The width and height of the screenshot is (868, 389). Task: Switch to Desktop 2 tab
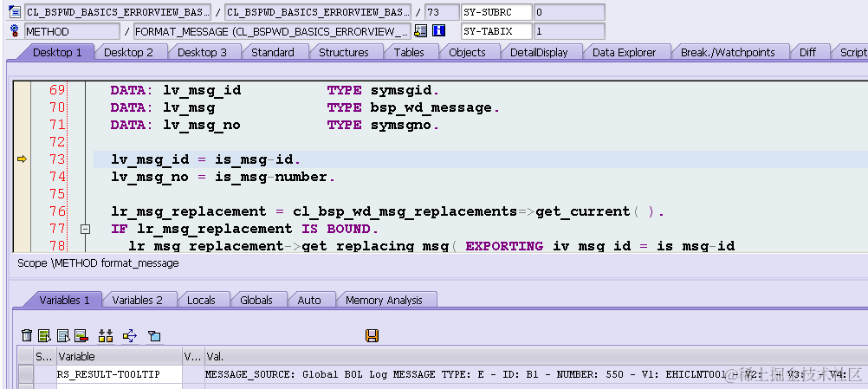(128, 53)
